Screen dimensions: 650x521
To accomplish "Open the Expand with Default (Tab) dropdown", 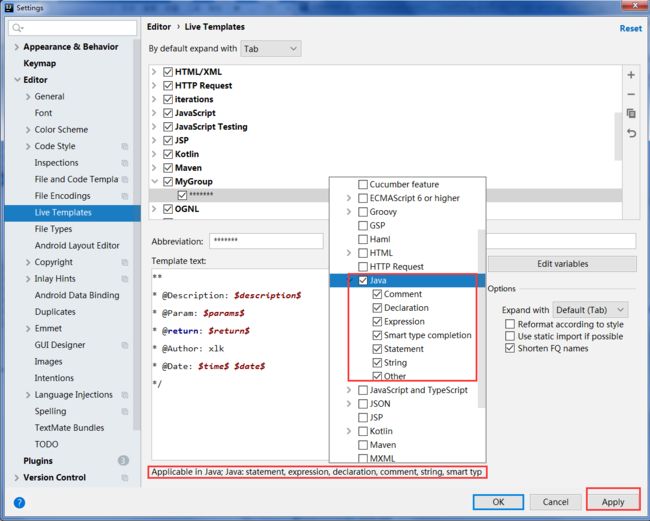I will [590, 310].
